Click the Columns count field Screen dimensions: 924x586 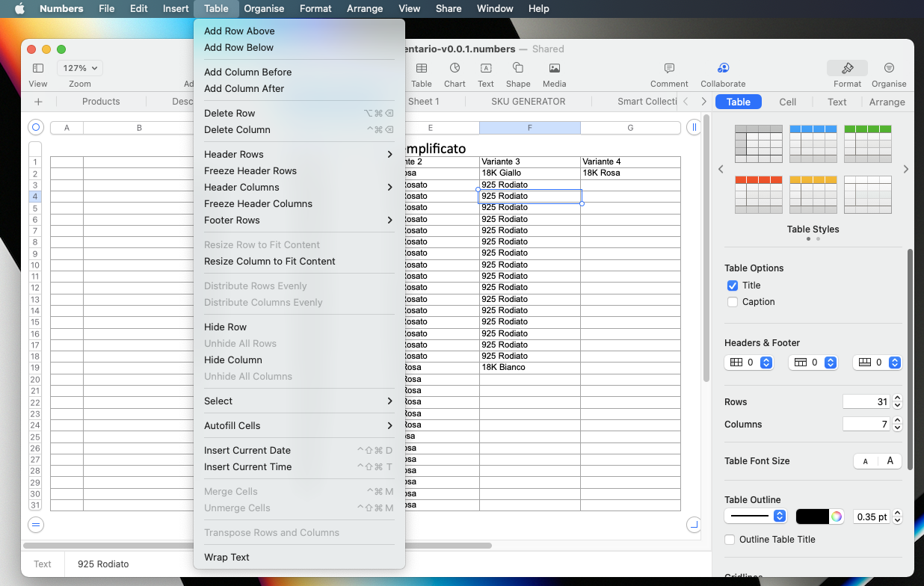[866, 425]
